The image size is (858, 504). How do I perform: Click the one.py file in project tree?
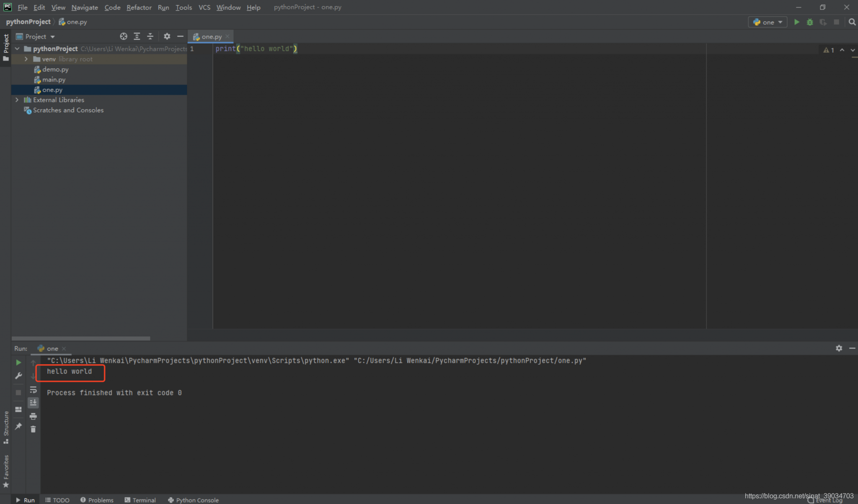click(x=52, y=90)
